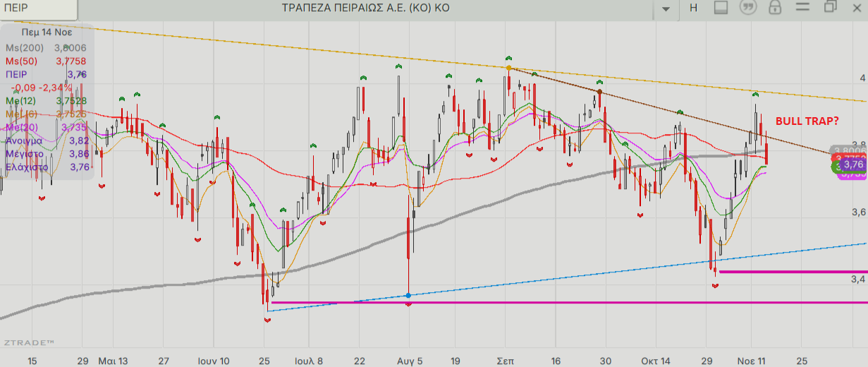Click the Ms(200) legend row
The image size is (868, 367).
click(x=47, y=47)
